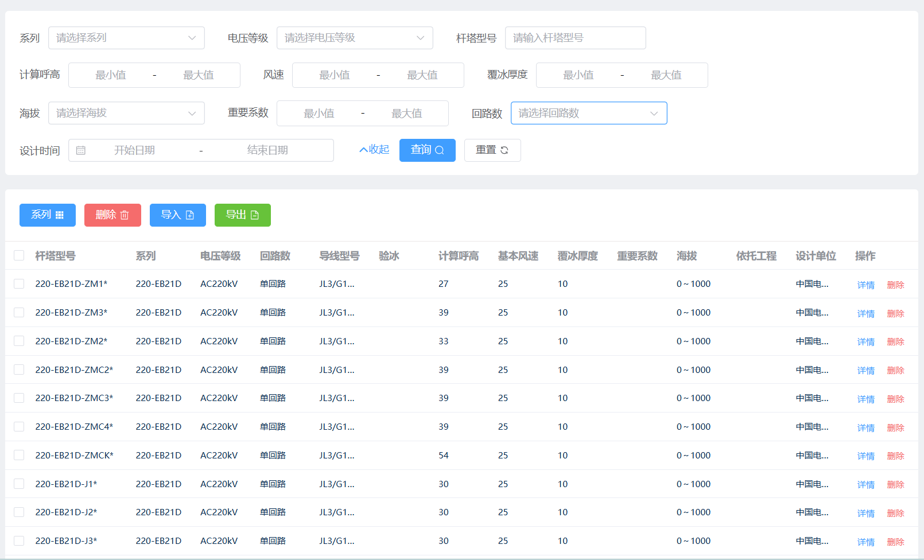The image size is (924, 560).
Task: Click tower model 220-EB21D-ZMCK* cell
Action: [x=74, y=456]
